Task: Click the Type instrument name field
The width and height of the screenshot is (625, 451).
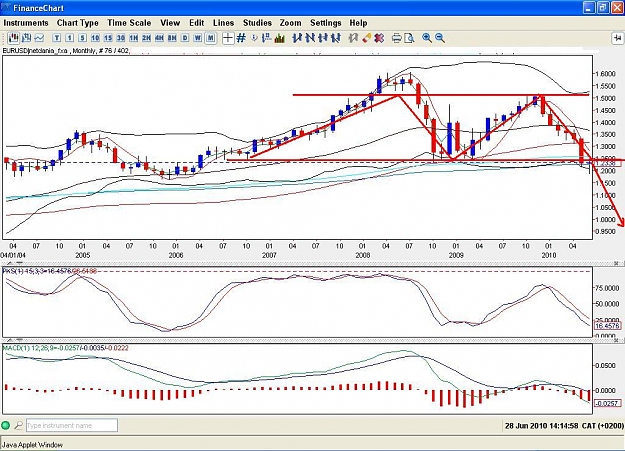Action: [x=72, y=425]
